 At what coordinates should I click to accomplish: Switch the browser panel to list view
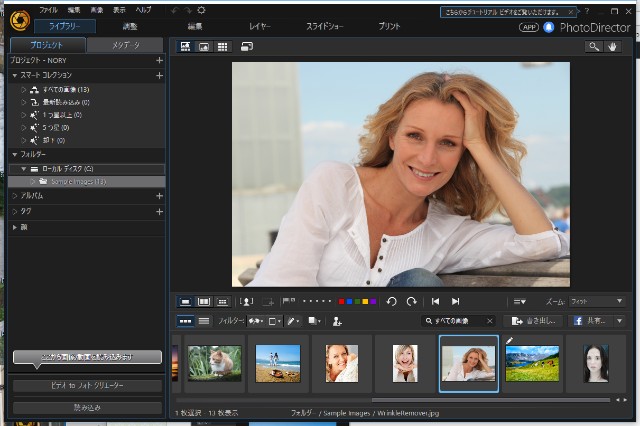(x=204, y=321)
